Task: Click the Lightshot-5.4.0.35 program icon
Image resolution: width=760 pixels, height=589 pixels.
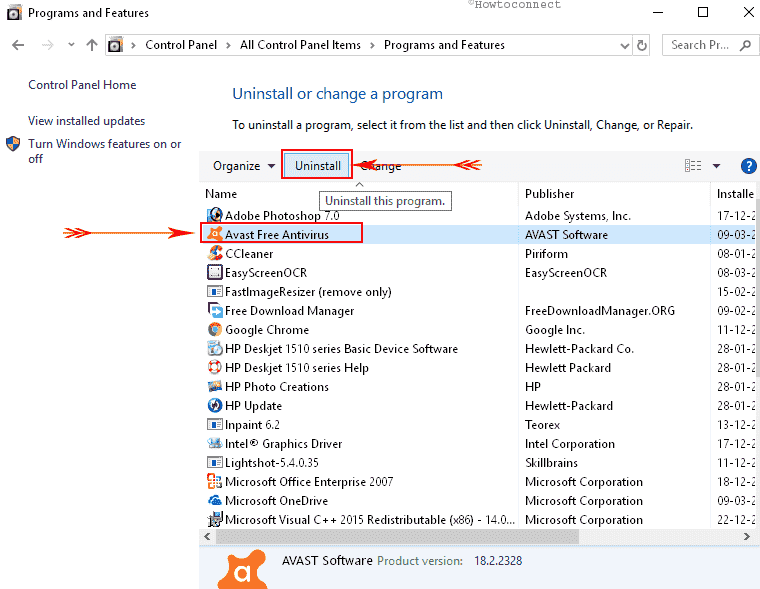Action: (x=215, y=462)
